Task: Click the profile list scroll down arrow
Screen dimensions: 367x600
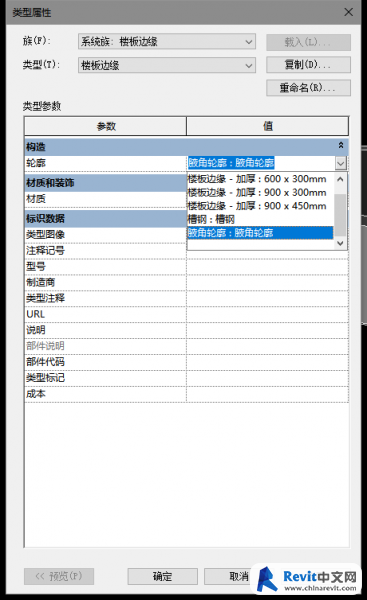Action: coord(340,243)
